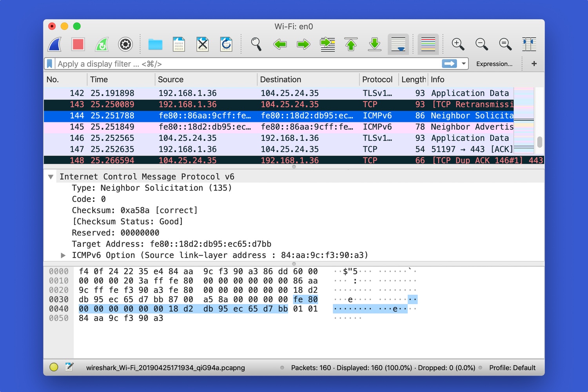Viewport: 588px width, 392px height.
Task: Zoom in main window text
Action: (458, 44)
